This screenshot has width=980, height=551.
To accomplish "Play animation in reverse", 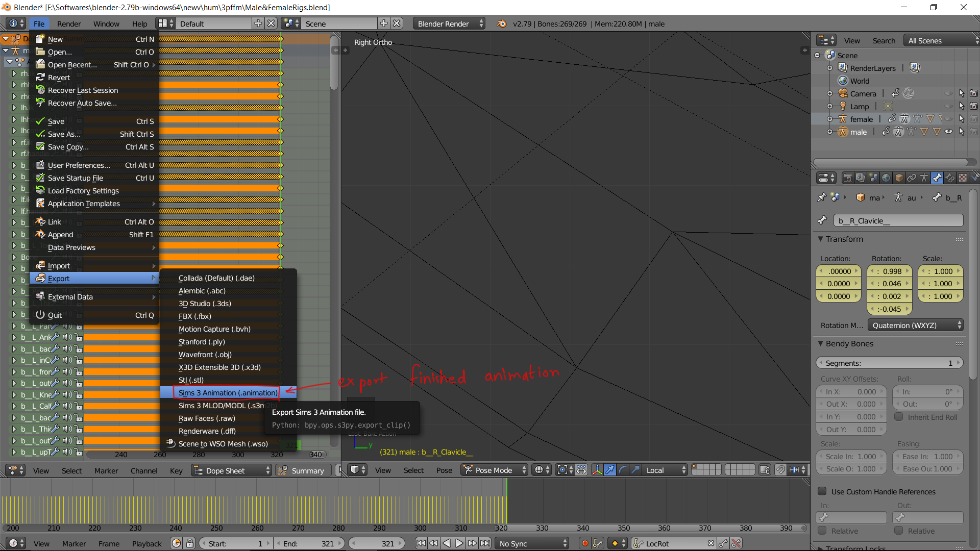I will click(447, 544).
